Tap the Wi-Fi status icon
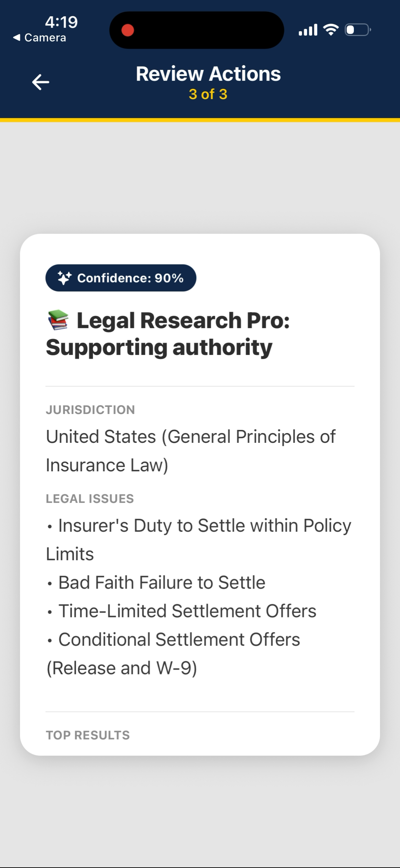 point(331,30)
